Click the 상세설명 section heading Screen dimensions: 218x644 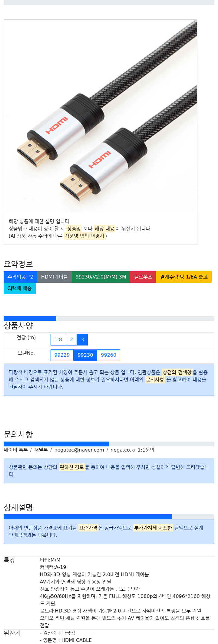point(18,507)
